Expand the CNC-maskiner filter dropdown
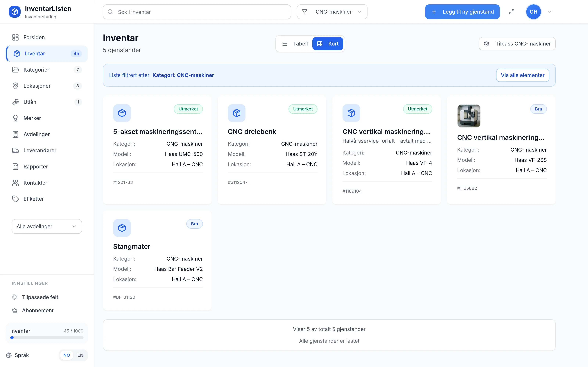This screenshot has width=588, height=367. point(332,12)
